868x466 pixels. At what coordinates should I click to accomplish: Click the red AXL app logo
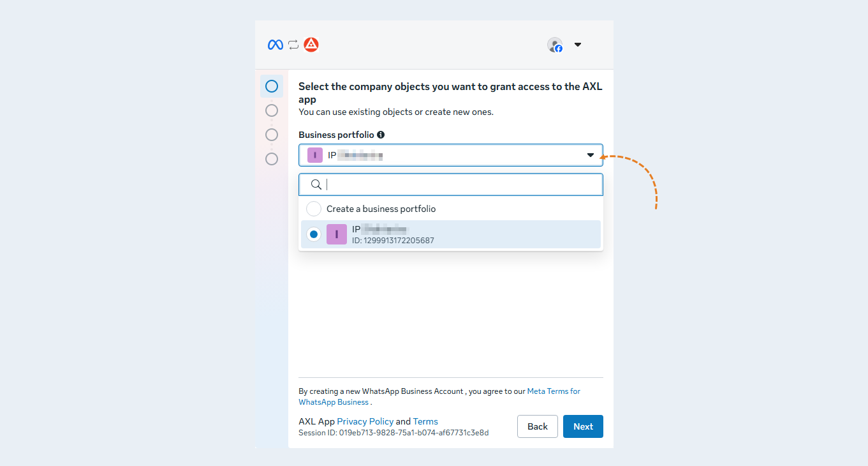coord(311,45)
